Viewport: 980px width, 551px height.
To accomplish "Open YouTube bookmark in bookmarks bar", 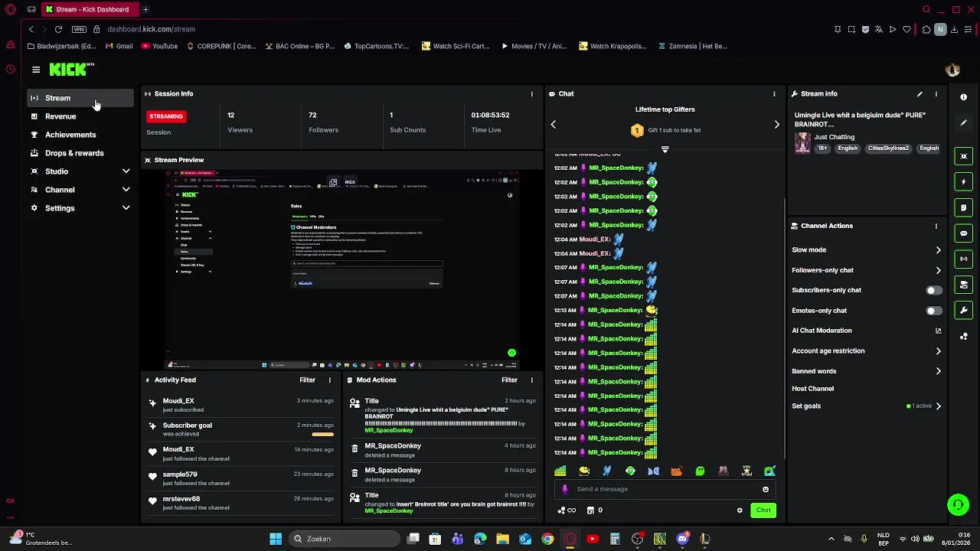I will (x=159, y=46).
